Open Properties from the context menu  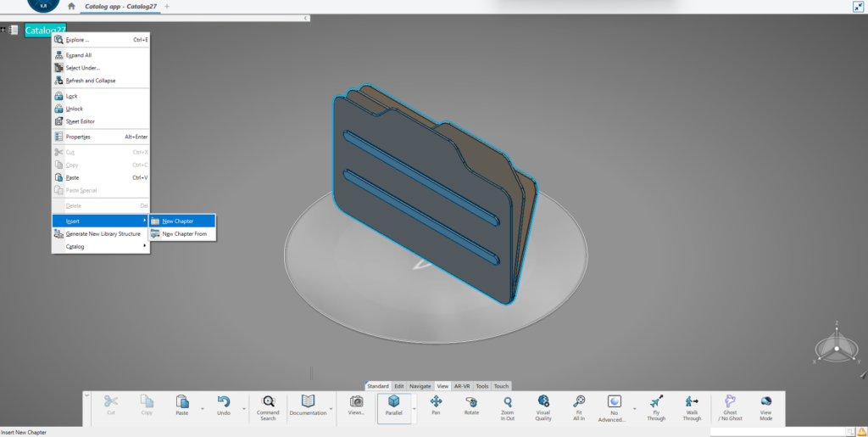pos(78,137)
